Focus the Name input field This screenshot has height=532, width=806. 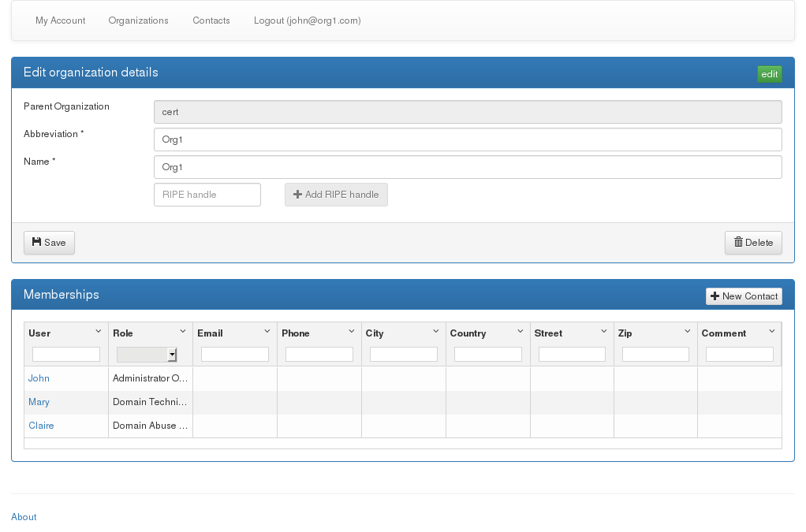468,167
